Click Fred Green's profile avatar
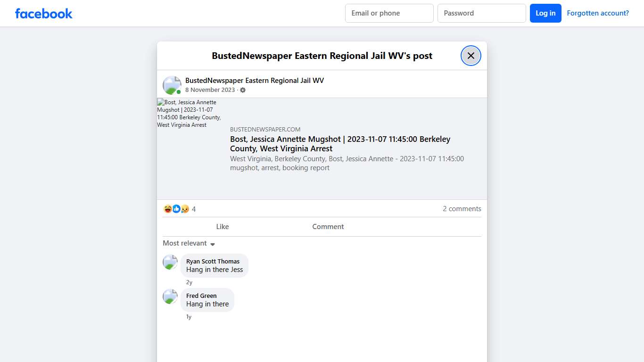 click(170, 296)
